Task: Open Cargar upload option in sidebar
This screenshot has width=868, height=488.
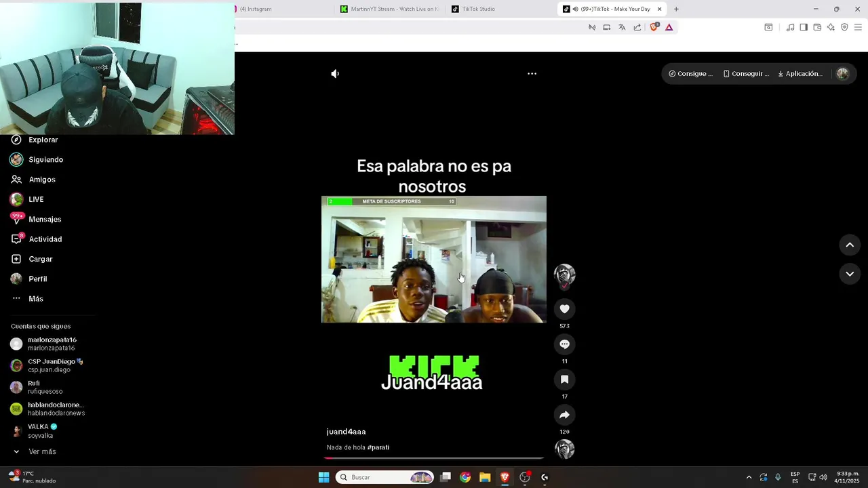Action: pyautogui.click(x=32, y=259)
